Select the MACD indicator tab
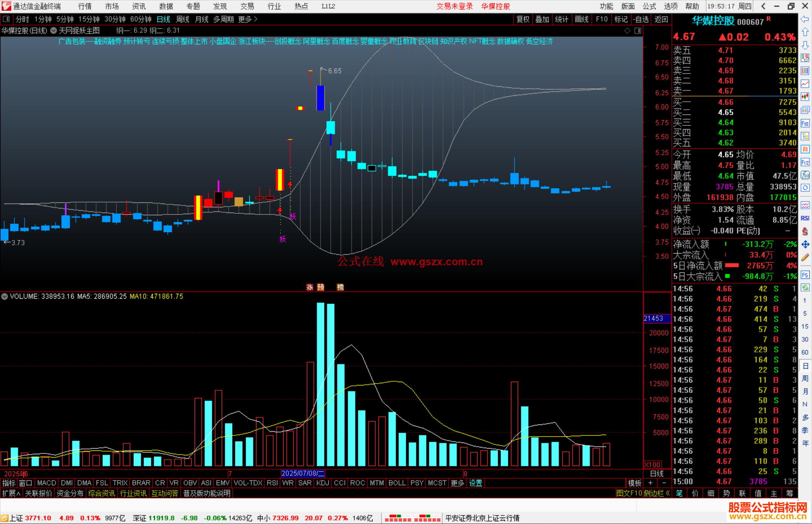 point(47,483)
